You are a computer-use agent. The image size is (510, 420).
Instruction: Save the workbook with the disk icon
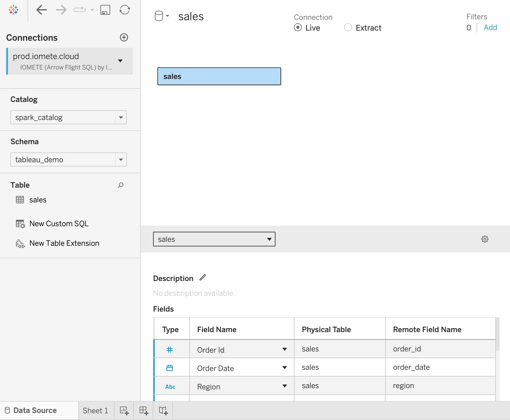coord(105,10)
